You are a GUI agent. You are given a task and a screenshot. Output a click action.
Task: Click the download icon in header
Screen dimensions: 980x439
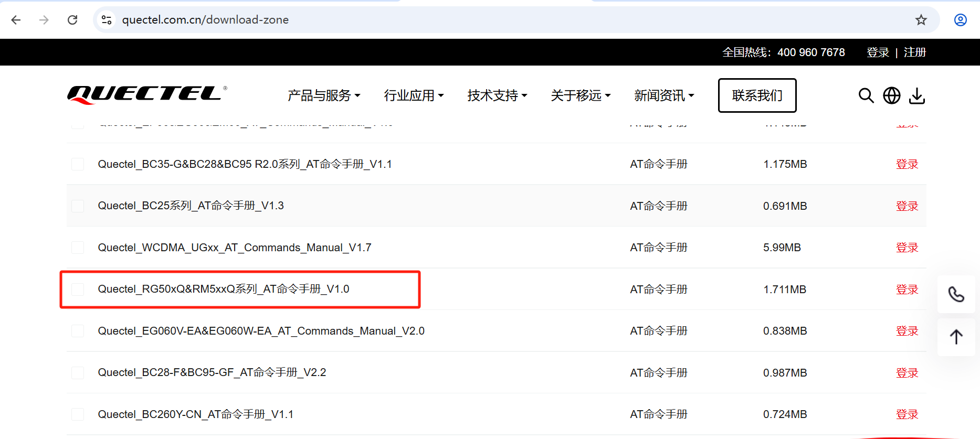(916, 95)
